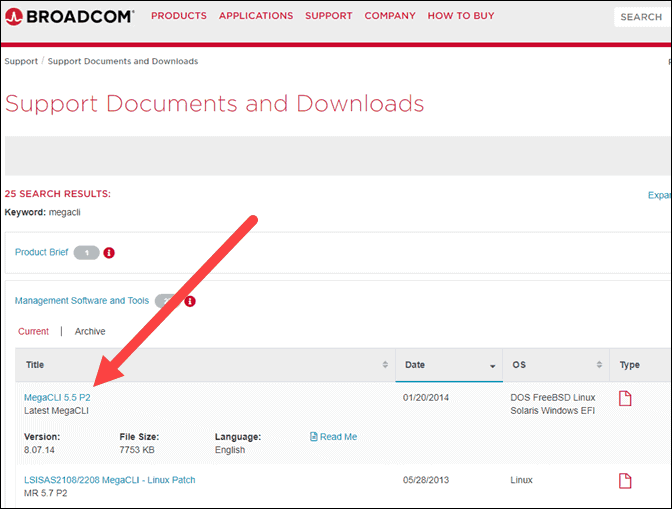Click the SEARCH input field
The image size is (672, 509).
642,17
